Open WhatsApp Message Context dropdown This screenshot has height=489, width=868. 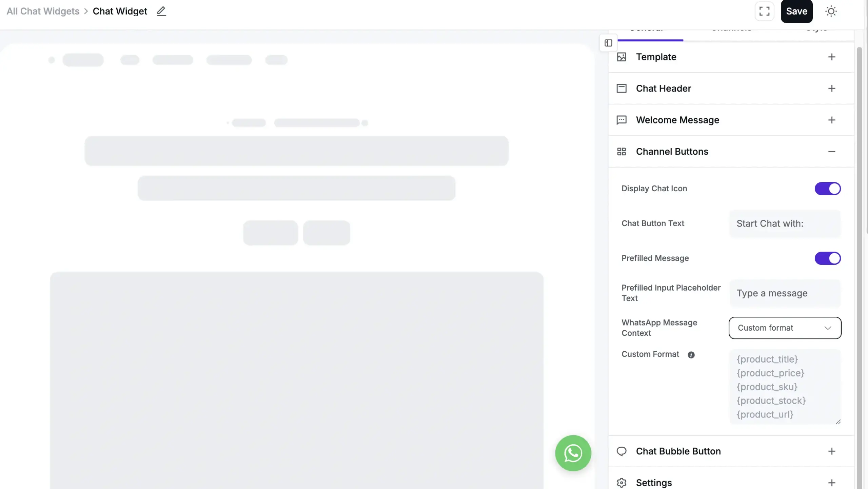click(785, 328)
